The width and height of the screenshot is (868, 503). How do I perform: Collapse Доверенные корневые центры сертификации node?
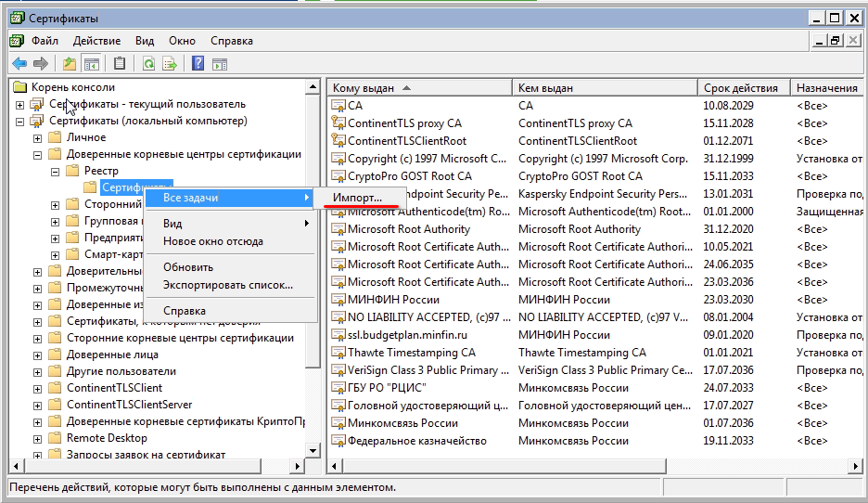(x=38, y=155)
